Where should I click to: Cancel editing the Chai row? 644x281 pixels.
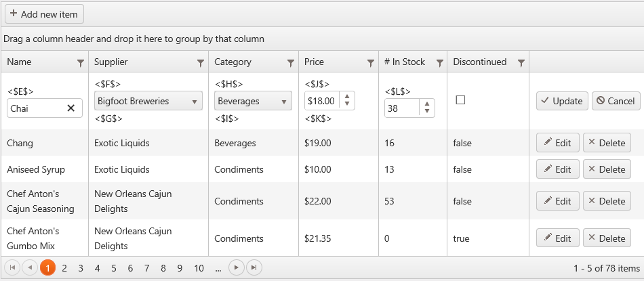point(616,101)
